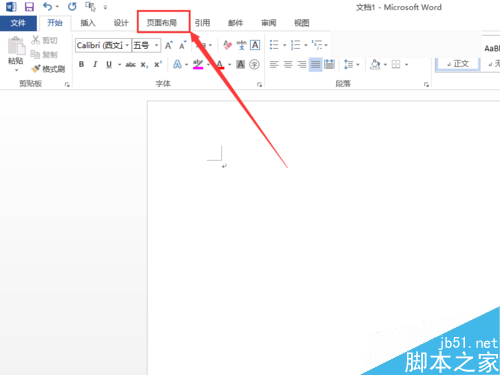Align paragraph text to the right

pyautogui.click(x=302, y=64)
